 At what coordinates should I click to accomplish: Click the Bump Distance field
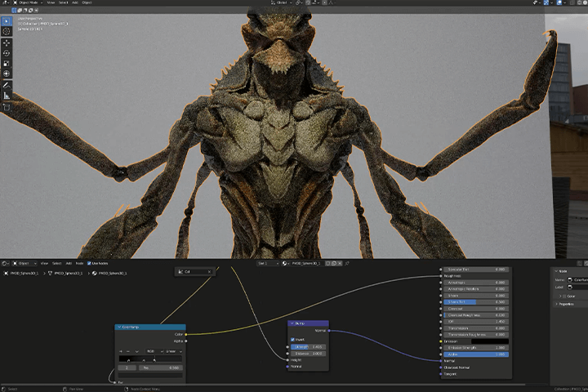tap(308, 354)
